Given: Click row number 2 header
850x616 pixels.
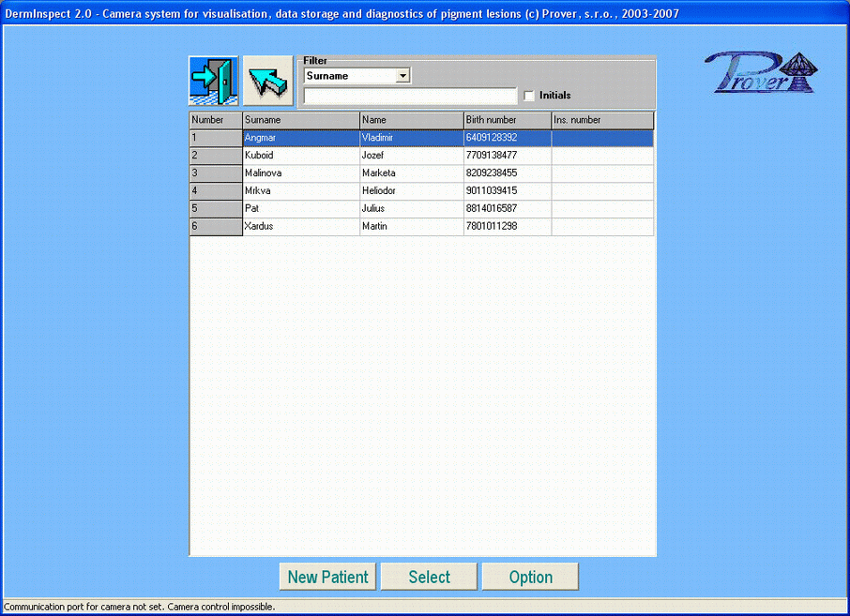Looking at the screenshot, I should pos(216,156).
